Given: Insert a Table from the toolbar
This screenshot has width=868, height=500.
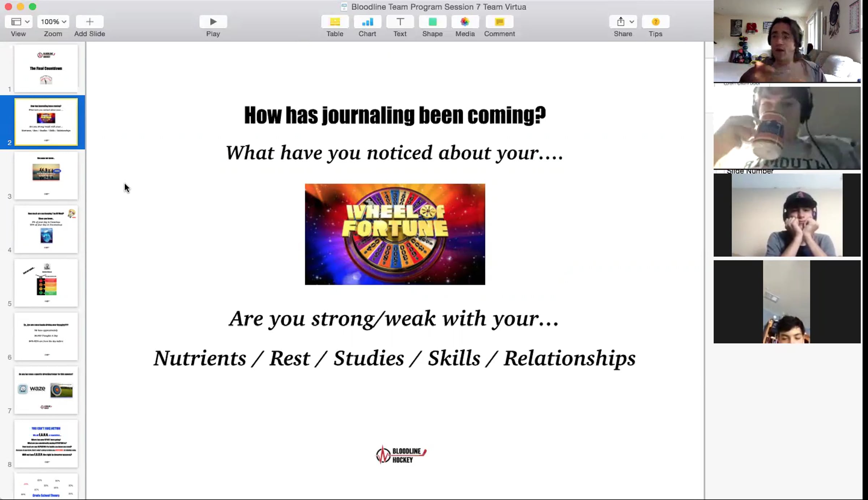Looking at the screenshot, I should click(335, 22).
